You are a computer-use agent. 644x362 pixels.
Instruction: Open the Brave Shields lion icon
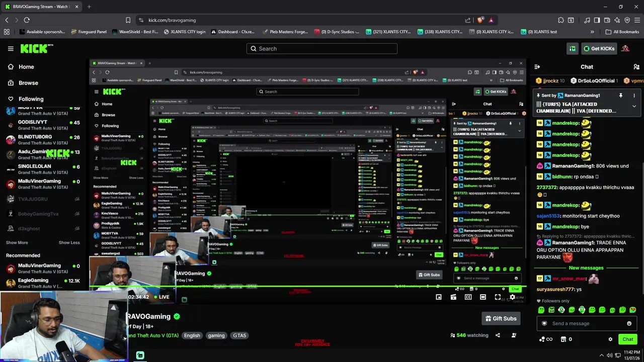point(480,20)
